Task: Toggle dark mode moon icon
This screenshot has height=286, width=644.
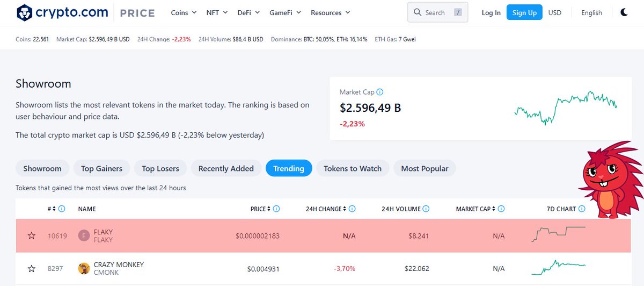Action: 624,12
